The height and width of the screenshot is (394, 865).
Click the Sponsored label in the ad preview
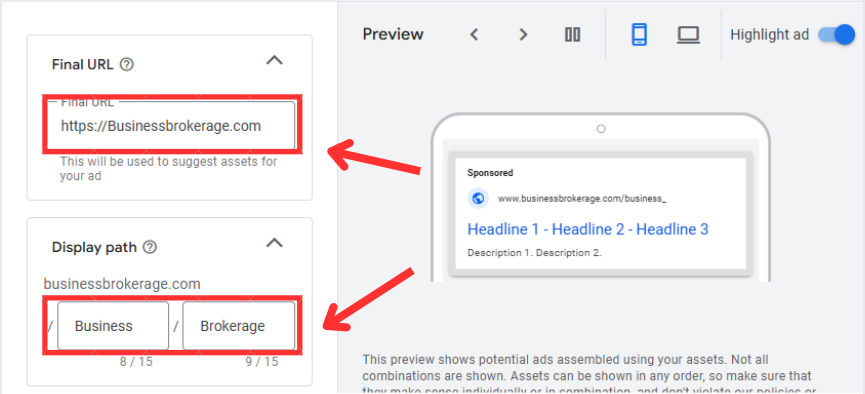[x=490, y=173]
